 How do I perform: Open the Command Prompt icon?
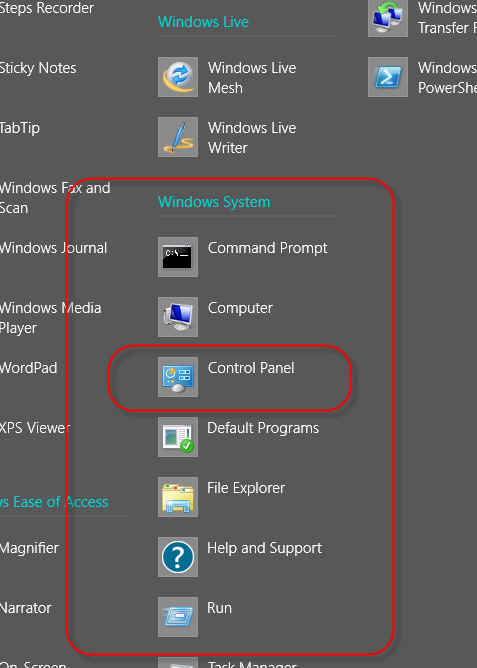point(178,257)
